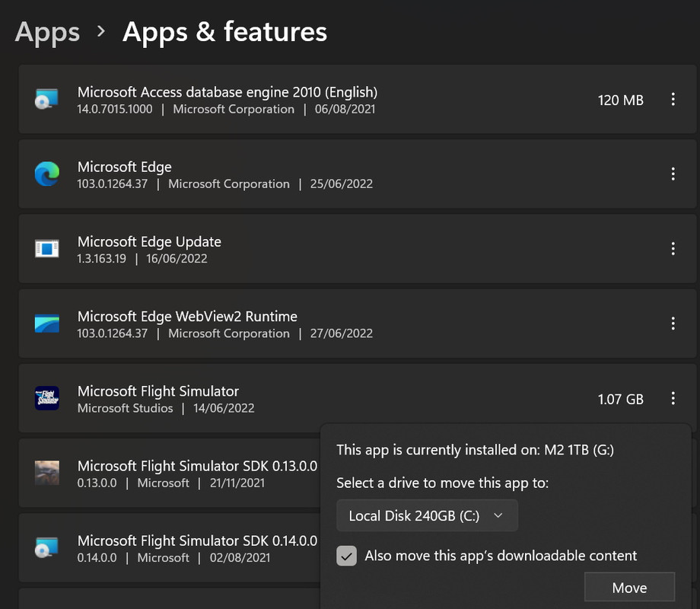This screenshot has width=700, height=609.
Task: Select Microsoft Access database engine 2010 title
Action: (228, 92)
